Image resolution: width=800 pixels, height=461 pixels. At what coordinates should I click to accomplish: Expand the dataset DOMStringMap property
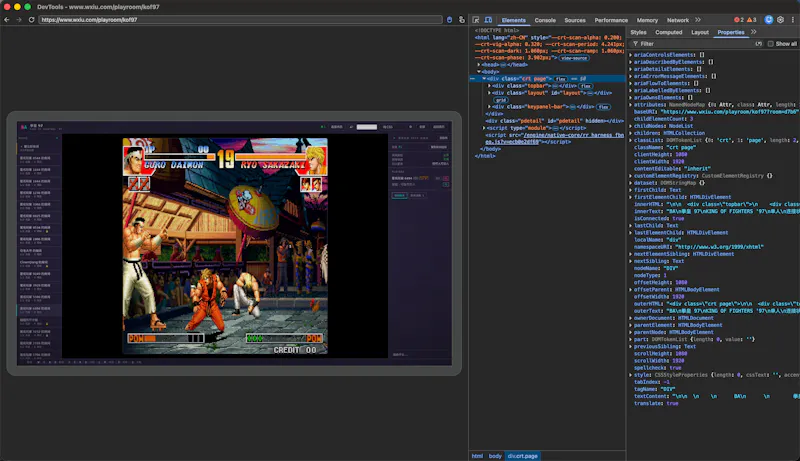(631, 183)
